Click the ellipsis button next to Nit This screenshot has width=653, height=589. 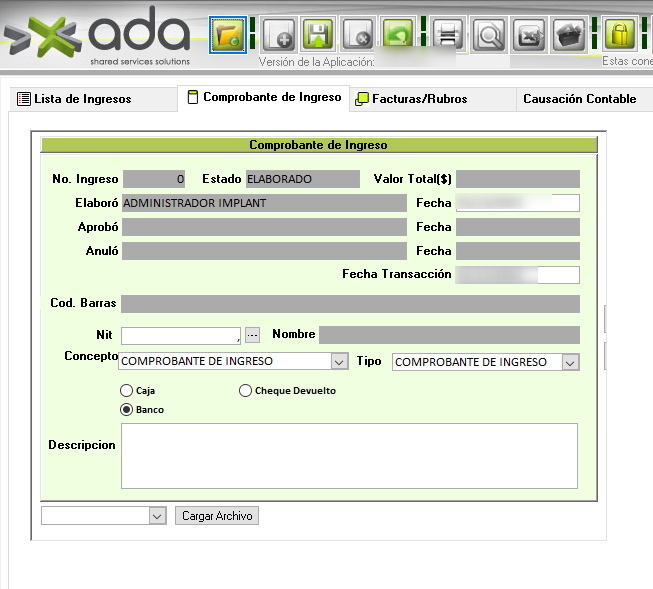(x=252, y=335)
